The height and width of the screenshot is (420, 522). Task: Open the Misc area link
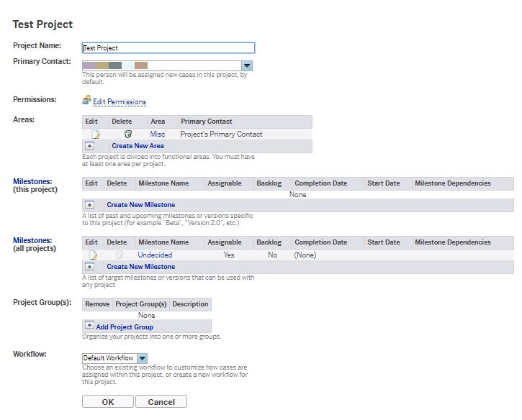point(158,134)
